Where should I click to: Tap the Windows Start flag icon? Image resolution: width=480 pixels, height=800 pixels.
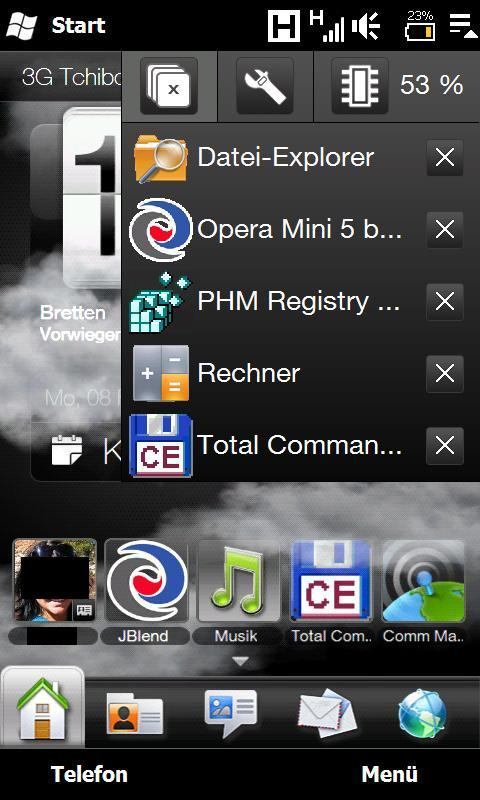(22, 25)
